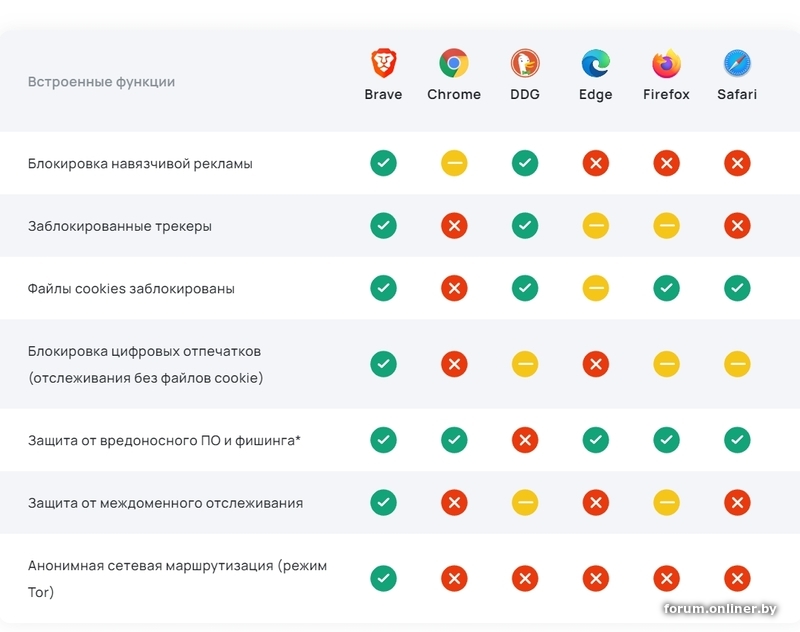The image size is (800, 632).
Task: Click the Brave browser lion logo
Action: click(383, 64)
